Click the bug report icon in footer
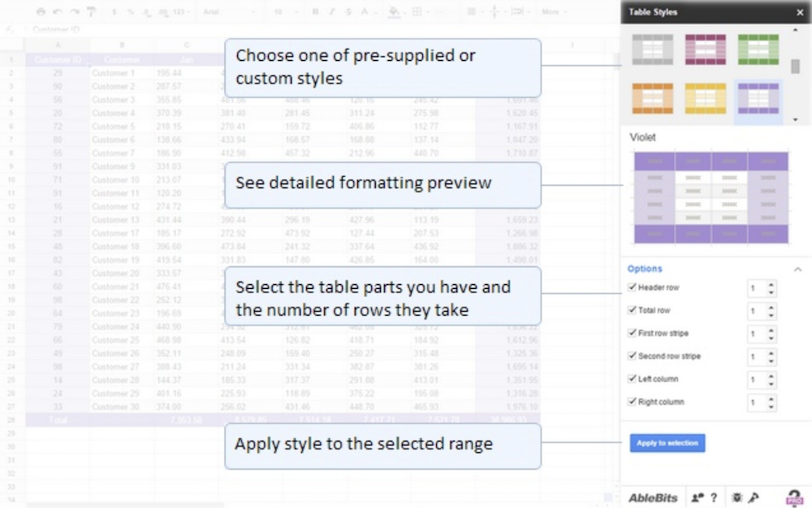This screenshot has height=508, width=812. tap(736, 497)
